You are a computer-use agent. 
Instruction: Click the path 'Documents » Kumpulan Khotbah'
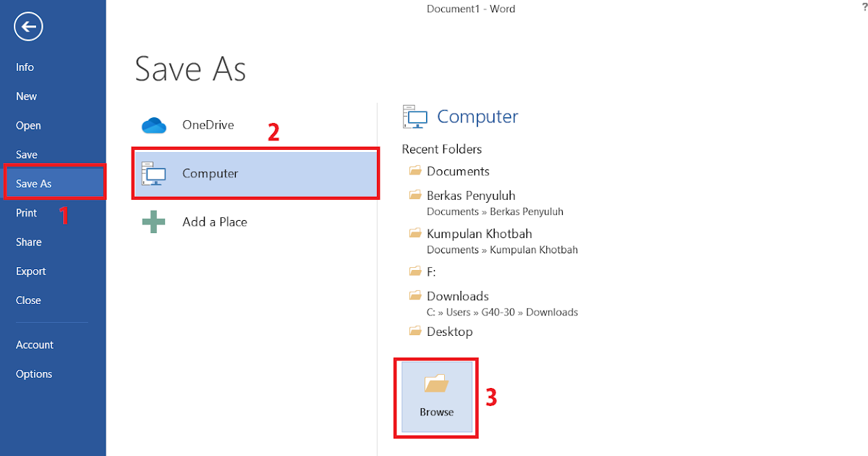point(502,250)
